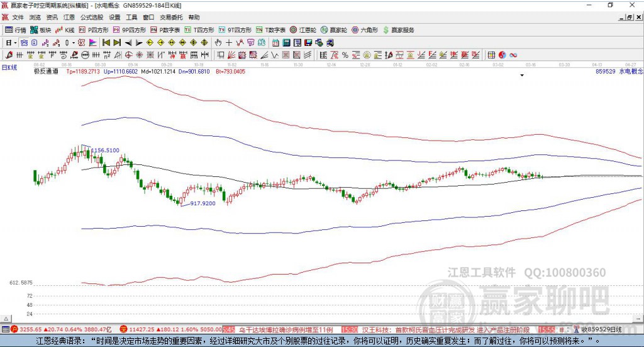Screen dimensions: 644x347
Task: Click the colored grid table icon
Action: click(491, 55)
